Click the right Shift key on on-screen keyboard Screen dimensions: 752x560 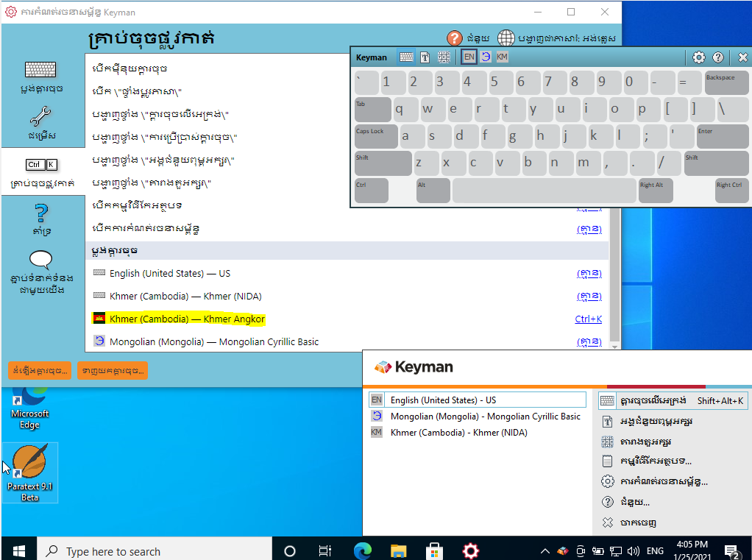(716, 163)
